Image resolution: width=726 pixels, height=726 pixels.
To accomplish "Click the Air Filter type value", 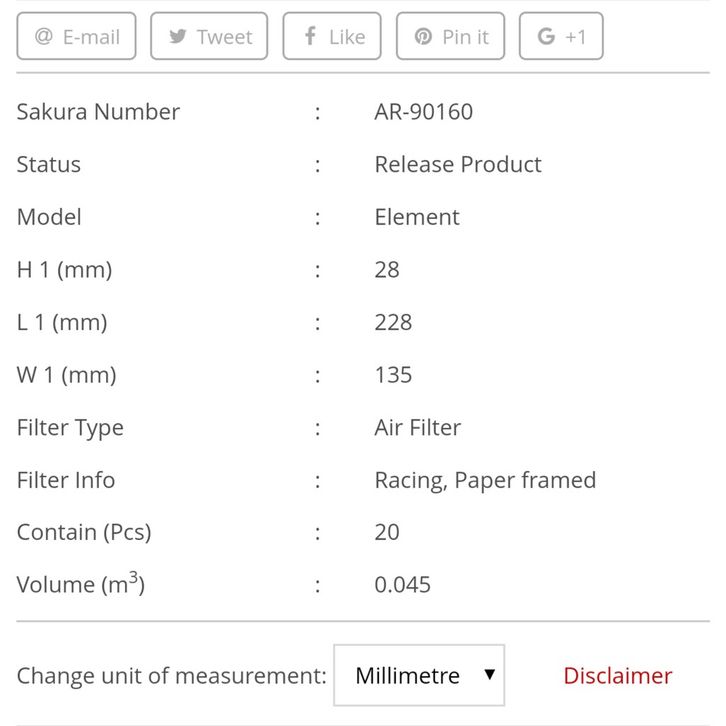I will coord(417,427).
